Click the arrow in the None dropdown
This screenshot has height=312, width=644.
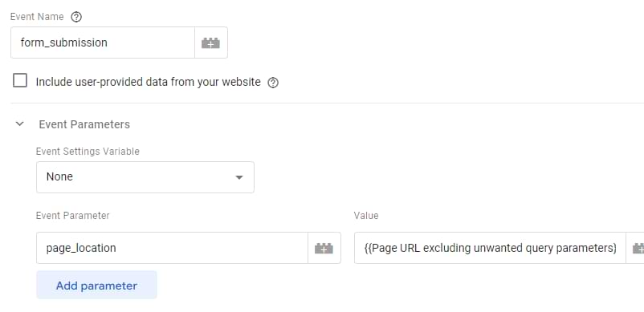238,177
